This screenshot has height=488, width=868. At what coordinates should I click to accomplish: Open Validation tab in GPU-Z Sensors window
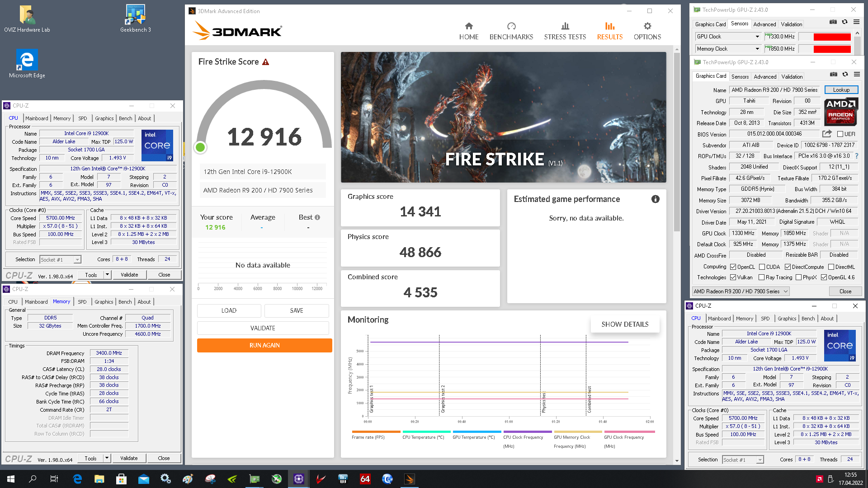[792, 24]
